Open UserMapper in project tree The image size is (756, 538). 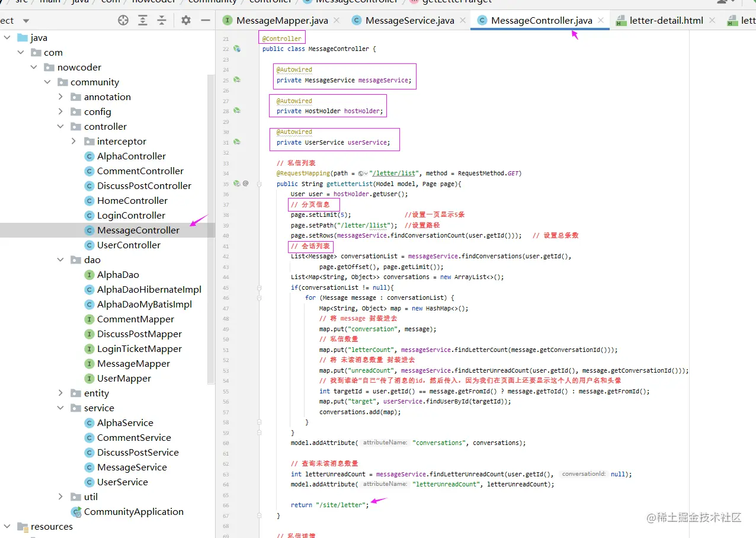[x=124, y=379]
